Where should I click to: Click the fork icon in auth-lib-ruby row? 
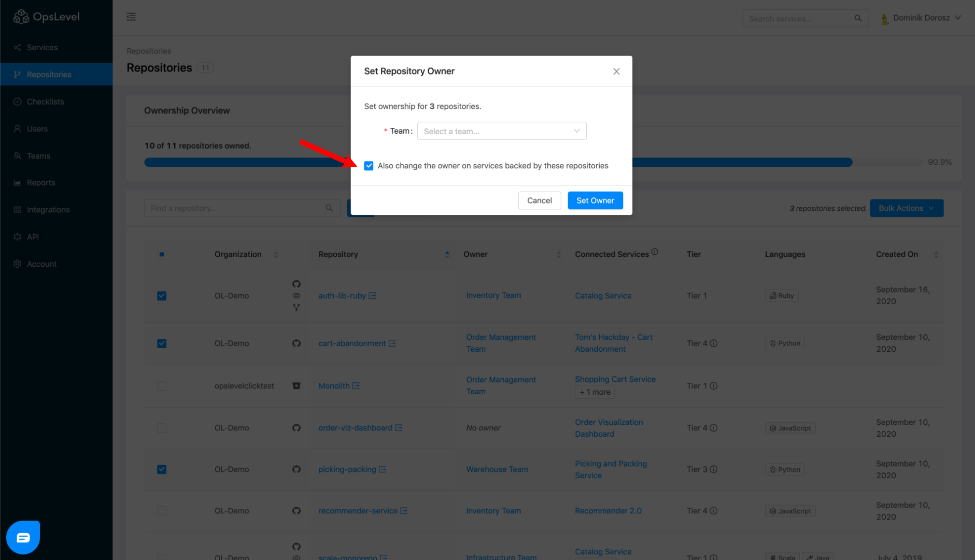tap(296, 308)
